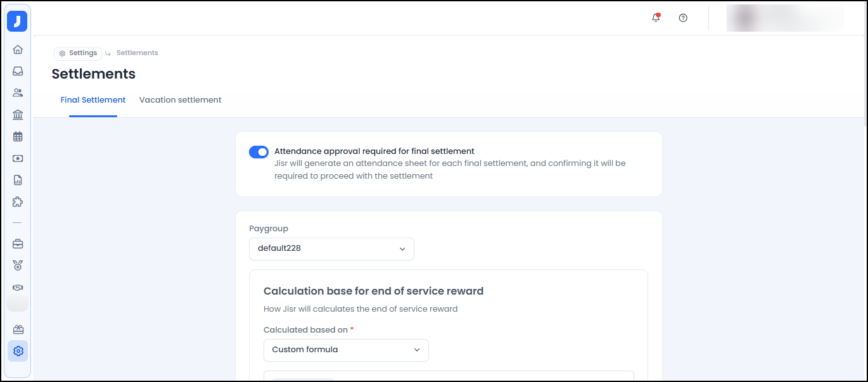Viewport: 868px width, 382px height.
Task: Go to Home in the sidebar
Action: pyautogui.click(x=18, y=49)
